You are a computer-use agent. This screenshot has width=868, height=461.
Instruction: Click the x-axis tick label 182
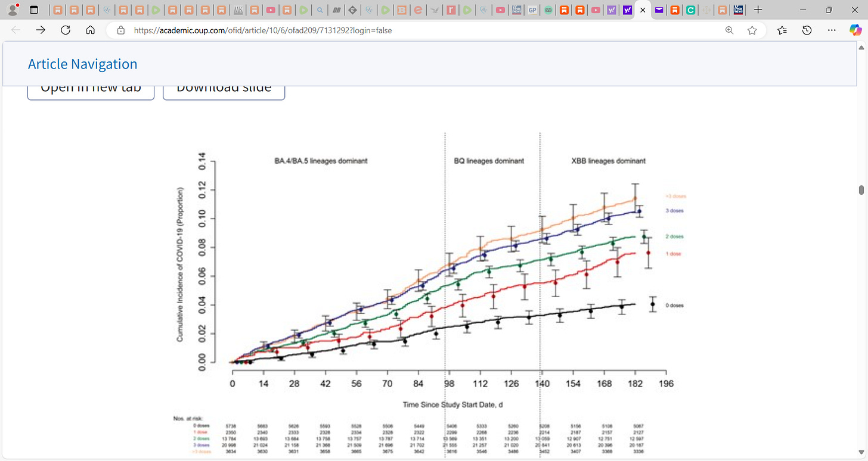[635, 384]
